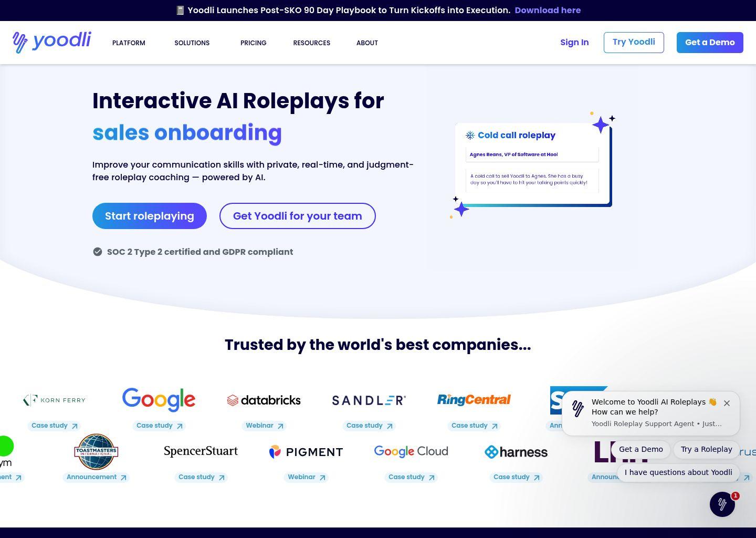
Task: Click the Harness logo
Action: coord(516,452)
